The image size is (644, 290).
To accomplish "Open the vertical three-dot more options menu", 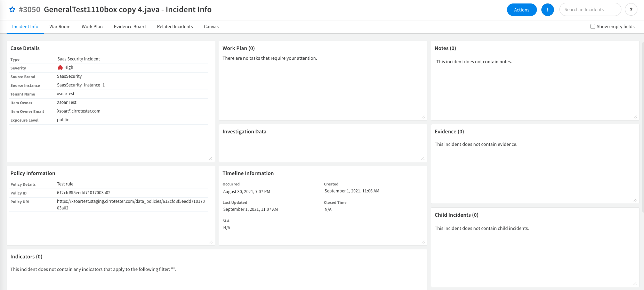I will [547, 10].
